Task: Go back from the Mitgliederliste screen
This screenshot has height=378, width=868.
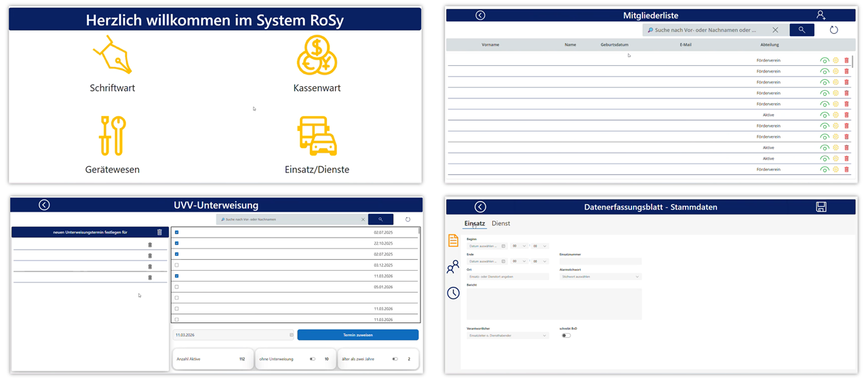Action: pos(480,15)
